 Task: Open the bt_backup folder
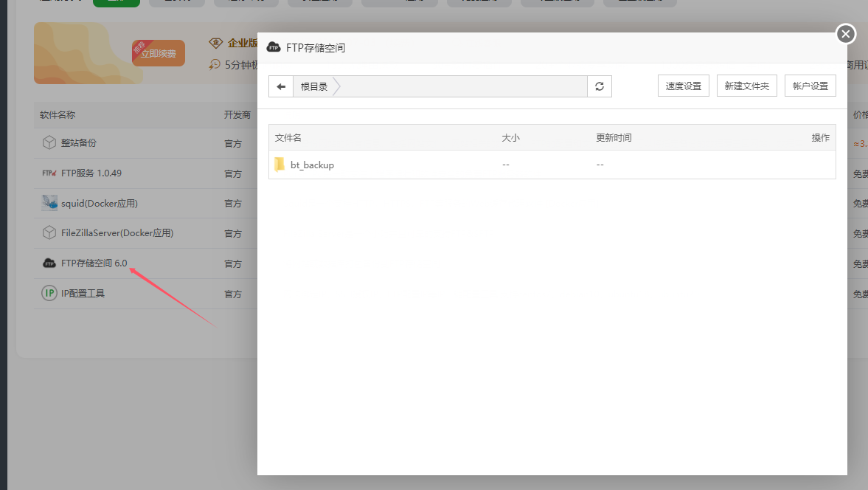point(312,165)
